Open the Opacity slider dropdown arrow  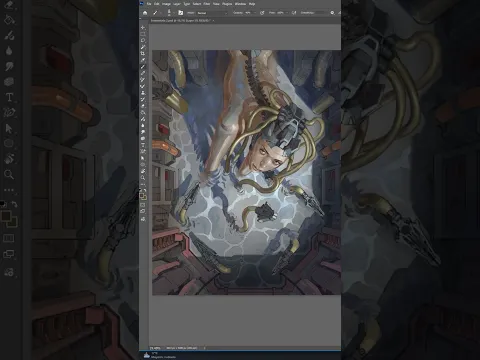click(x=255, y=13)
